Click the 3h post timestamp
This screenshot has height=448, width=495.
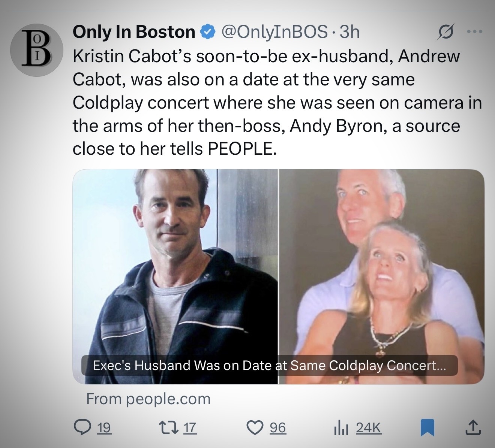[349, 32]
